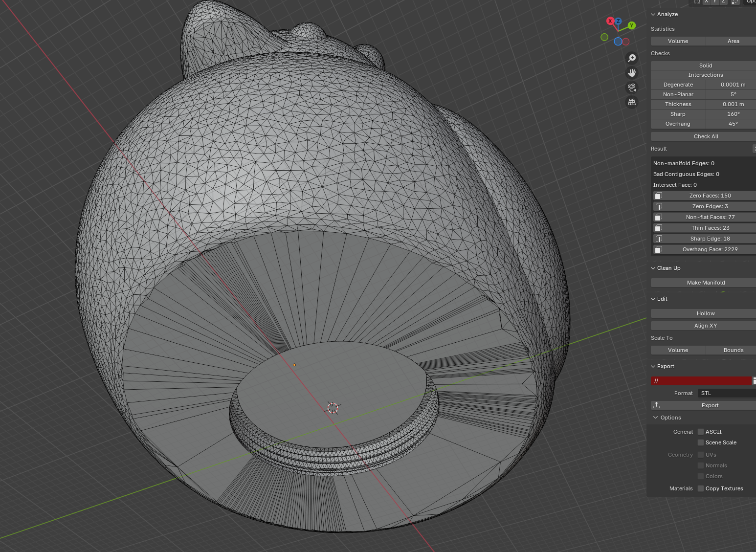
Task: Snap view to green Y axis ball
Action: pyautogui.click(x=632, y=25)
